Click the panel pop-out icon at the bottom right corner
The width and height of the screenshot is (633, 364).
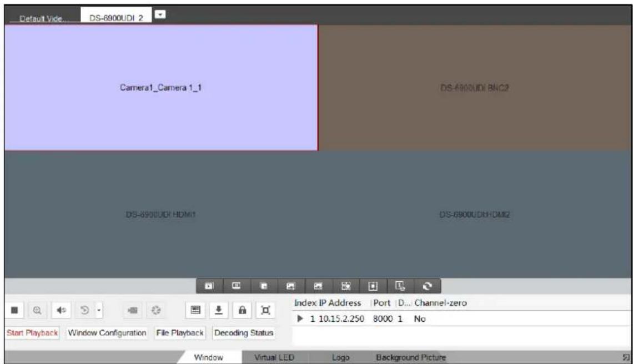tap(626, 357)
